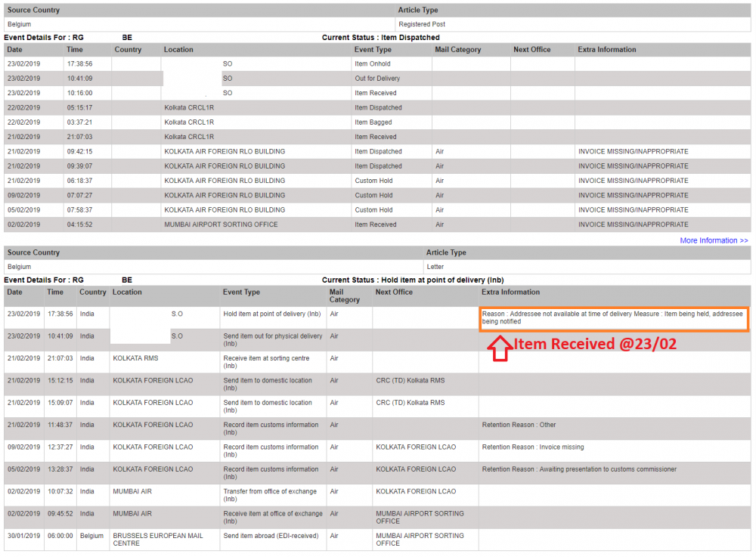
Task: Select the Out for Delivery event cell
Action: tap(377, 79)
